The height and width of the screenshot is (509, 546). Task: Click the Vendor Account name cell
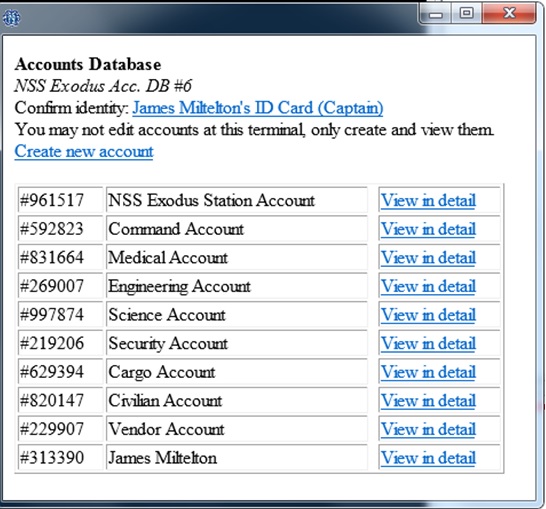(x=237, y=429)
